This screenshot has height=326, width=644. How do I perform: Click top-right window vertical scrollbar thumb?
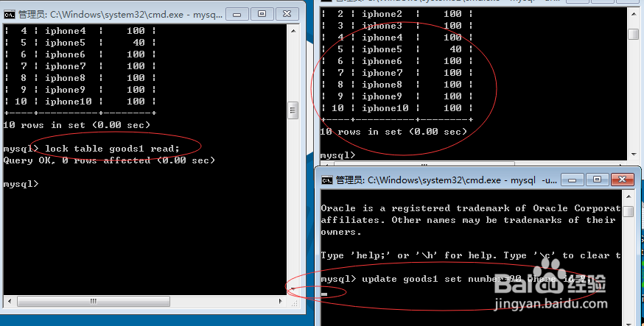(634, 34)
